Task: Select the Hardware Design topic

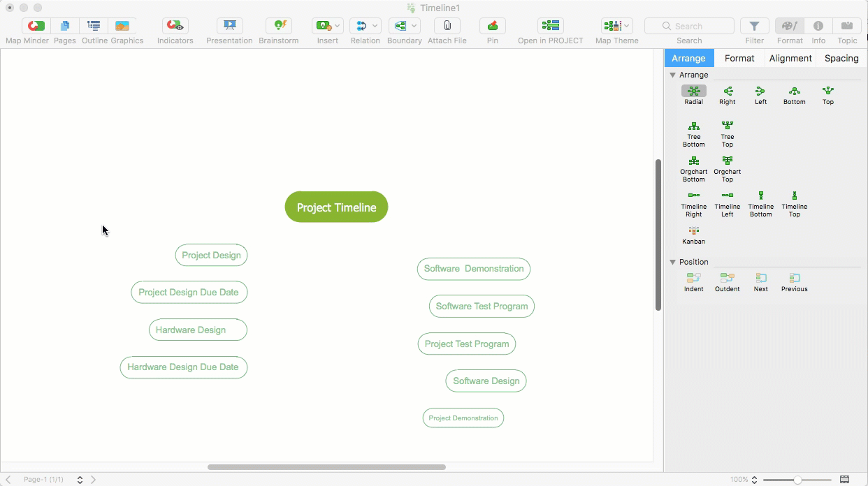Action: (198, 330)
